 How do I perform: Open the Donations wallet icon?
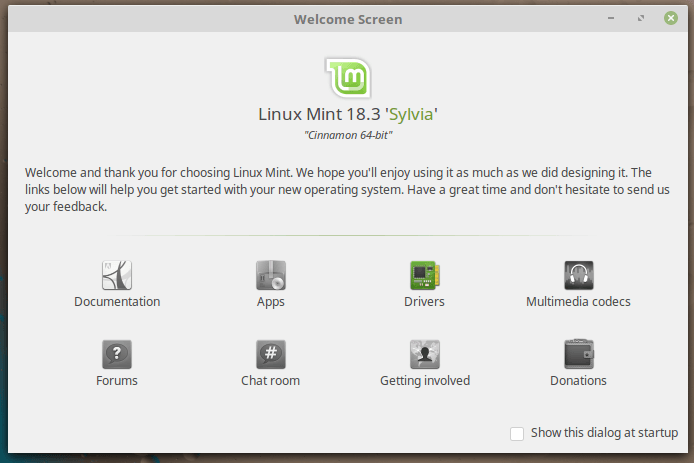[x=578, y=354]
